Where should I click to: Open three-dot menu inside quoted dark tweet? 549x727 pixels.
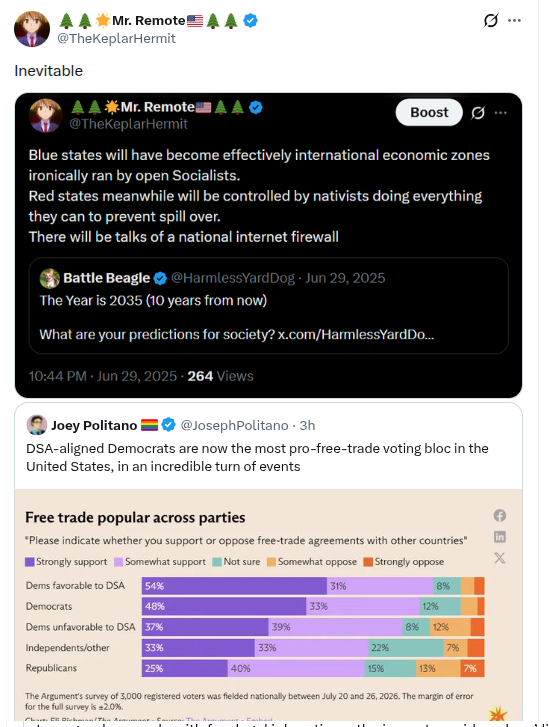[501, 113]
